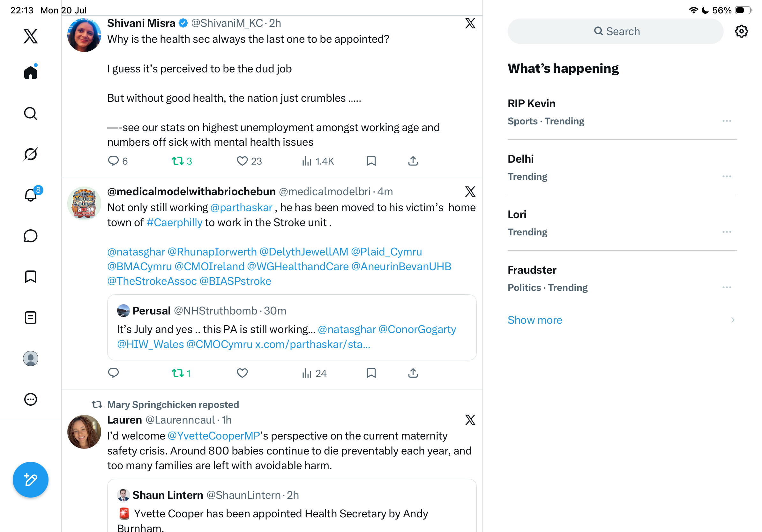Open @YvetteCooperMP mention in Lauren's post
The height and width of the screenshot is (532, 762).
pos(214,436)
